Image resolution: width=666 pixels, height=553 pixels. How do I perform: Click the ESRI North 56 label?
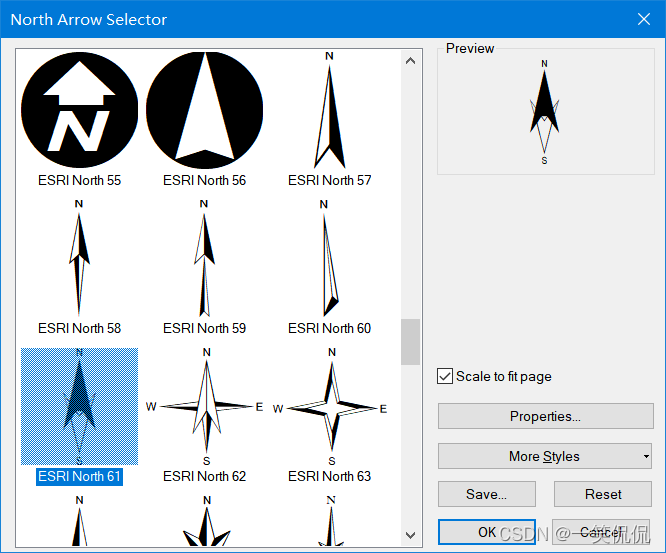coord(204,180)
